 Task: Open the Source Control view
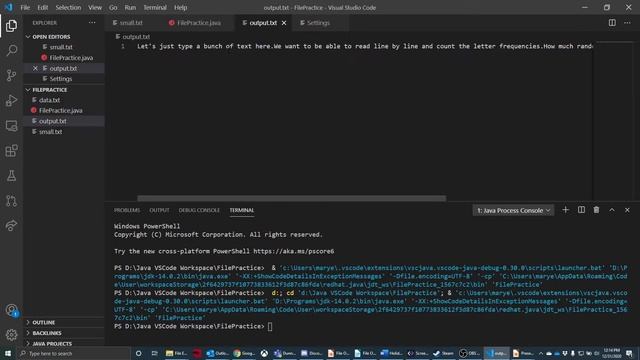coord(11,76)
